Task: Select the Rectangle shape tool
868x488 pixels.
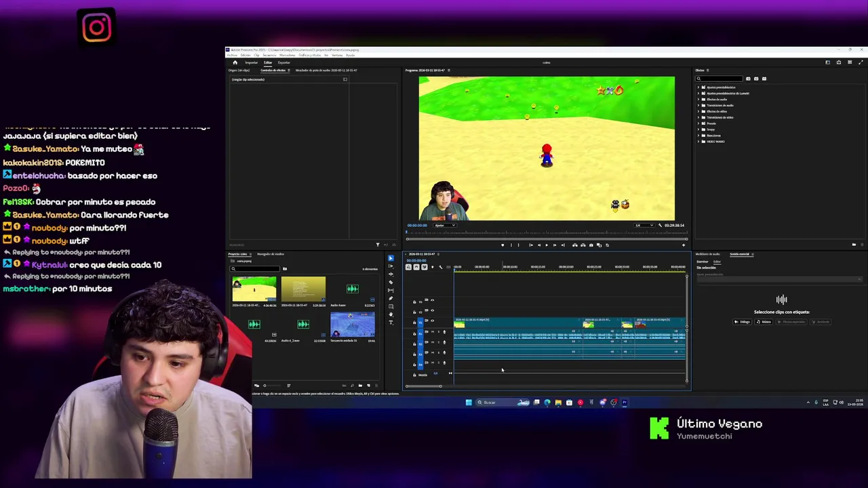Action: tap(391, 306)
